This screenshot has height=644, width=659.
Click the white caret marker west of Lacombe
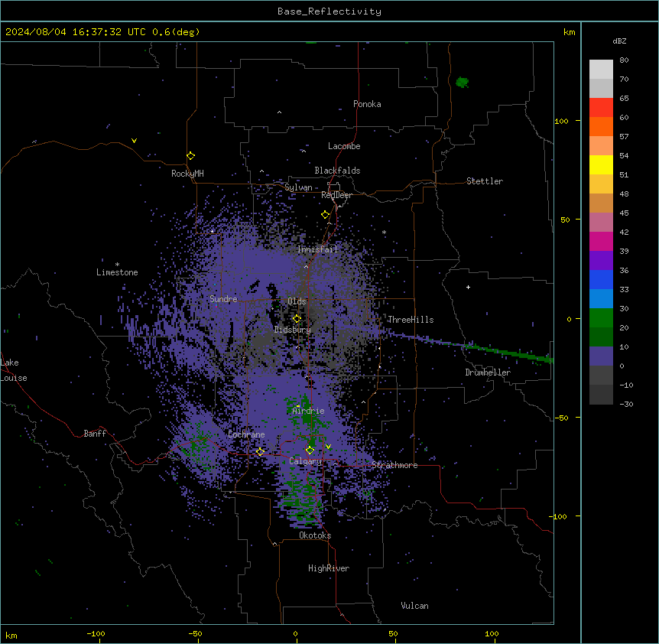click(x=304, y=151)
